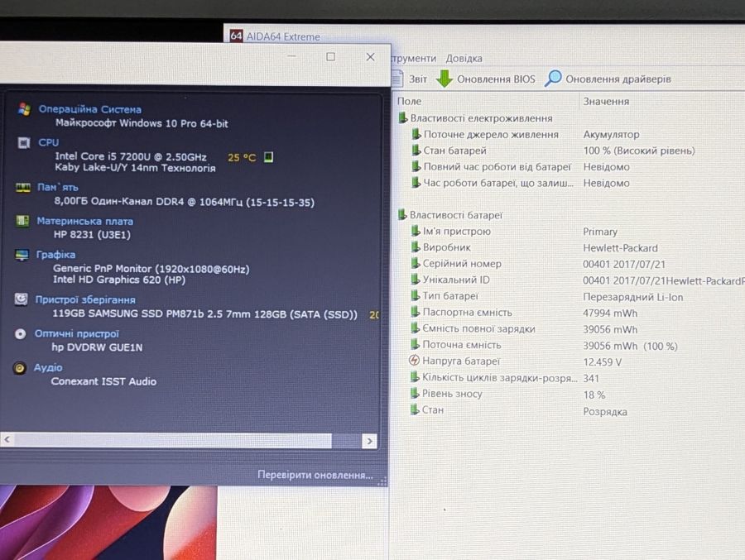Click the Кількість циклів зарядки row icon
745x560 pixels.
tap(415, 378)
